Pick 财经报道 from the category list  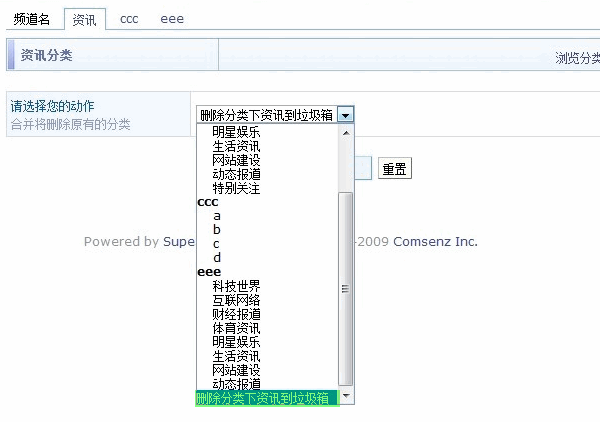pos(236,314)
